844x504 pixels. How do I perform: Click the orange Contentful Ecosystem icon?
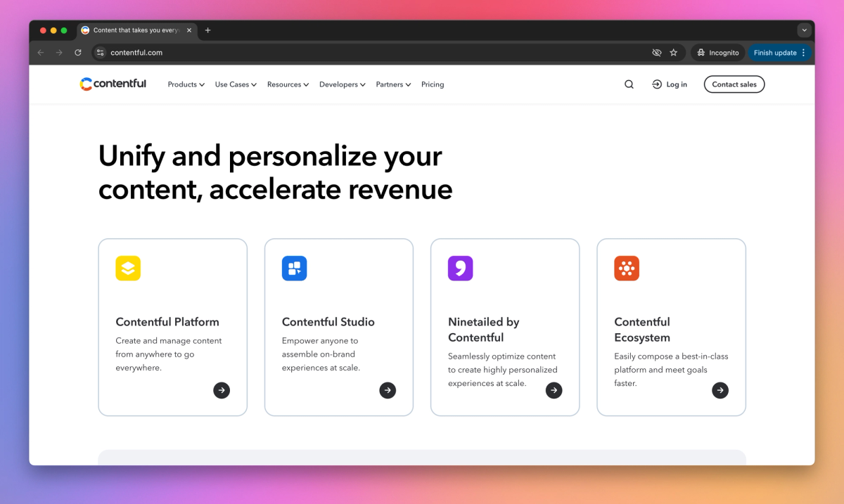point(627,269)
